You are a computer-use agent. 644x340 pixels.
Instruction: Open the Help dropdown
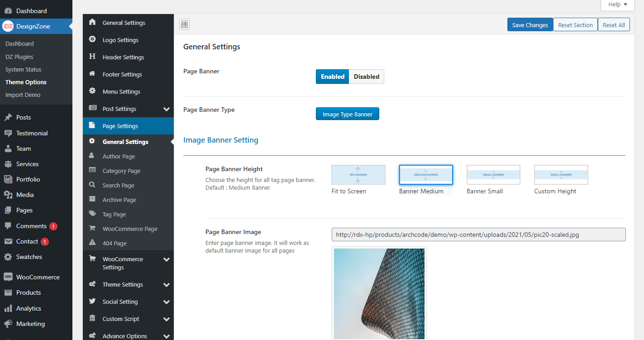[617, 5]
